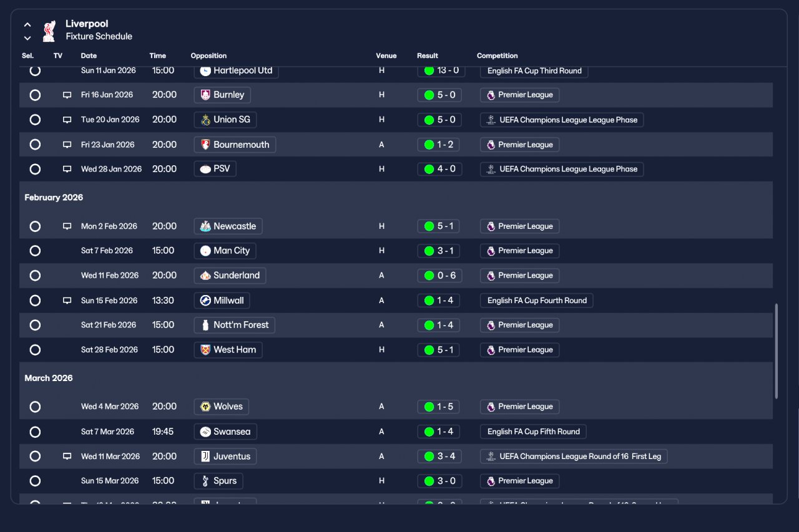Viewport: 799px width, 532px height.
Task: Click the TV icon on Burnley row
Action: click(x=67, y=95)
